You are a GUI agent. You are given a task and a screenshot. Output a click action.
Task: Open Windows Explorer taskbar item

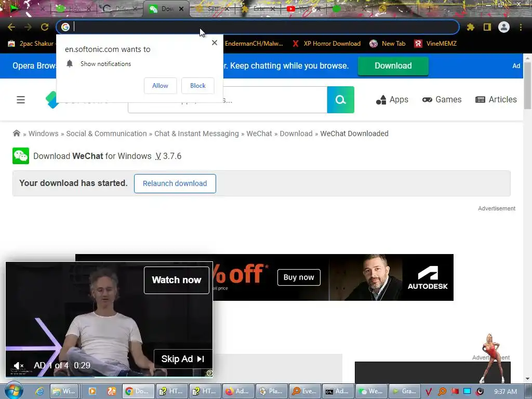point(64,391)
